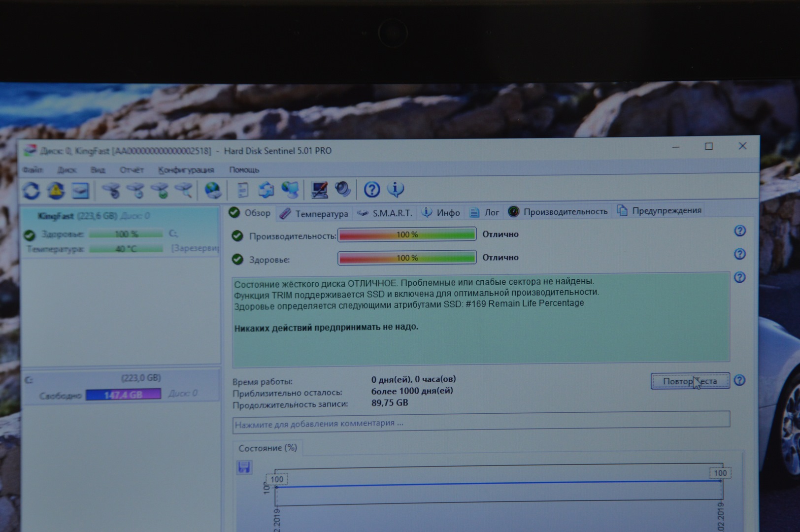Click help icon next to Производительность bar
Image resolution: width=800 pixels, height=532 pixels.
coord(740,231)
